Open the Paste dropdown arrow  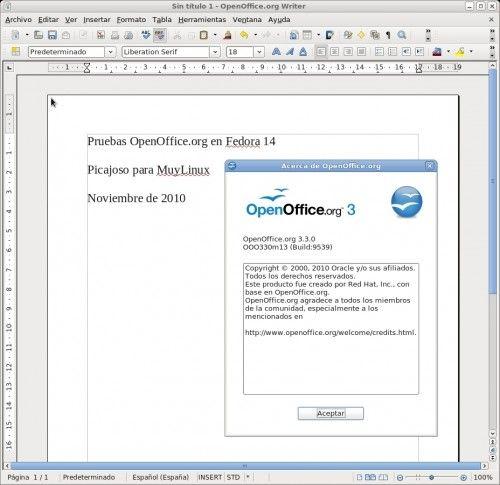pyautogui.click(x=215, y=35)
